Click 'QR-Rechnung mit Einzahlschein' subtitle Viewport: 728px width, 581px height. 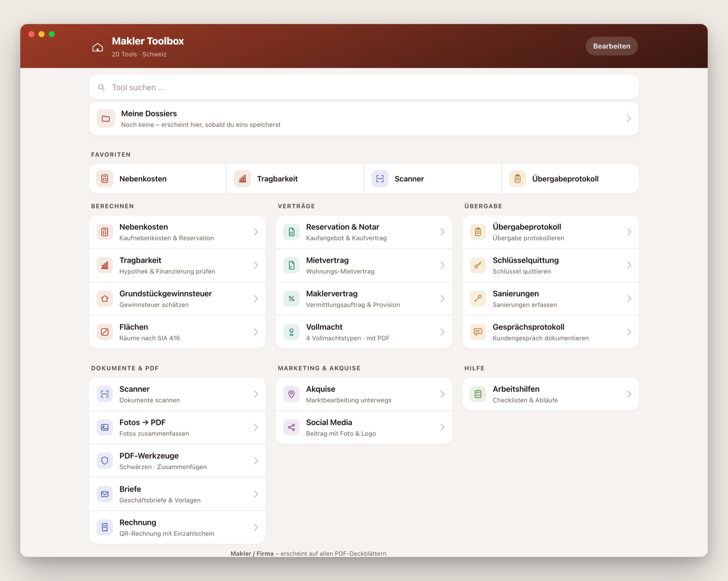pyautogui.click(x=167, y=533)
